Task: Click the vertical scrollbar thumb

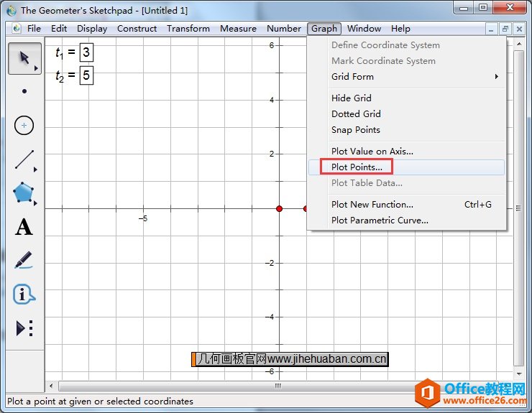Action: [x=519, y=208]
